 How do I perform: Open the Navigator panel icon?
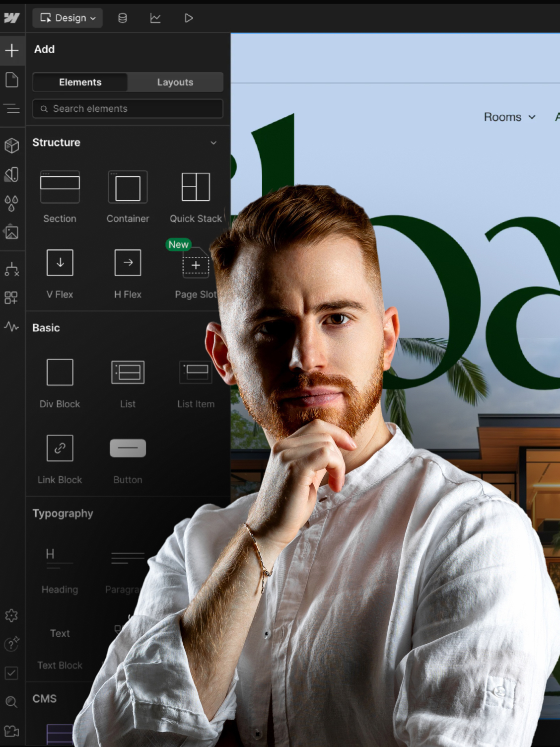12,108
